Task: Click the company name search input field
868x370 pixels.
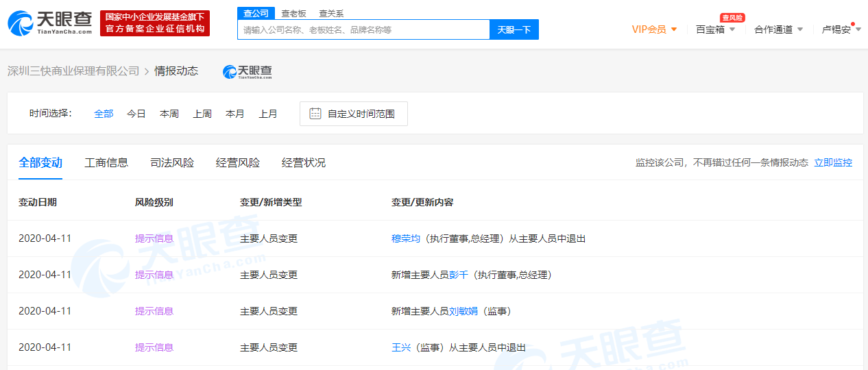Action: tap(363, 29)
